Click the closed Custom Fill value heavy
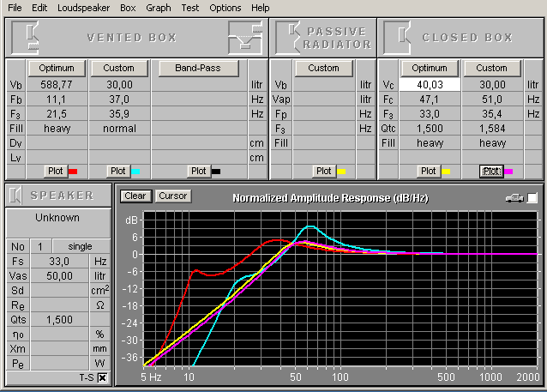This screenshot has height=392, width=547. tap(492, 143)
